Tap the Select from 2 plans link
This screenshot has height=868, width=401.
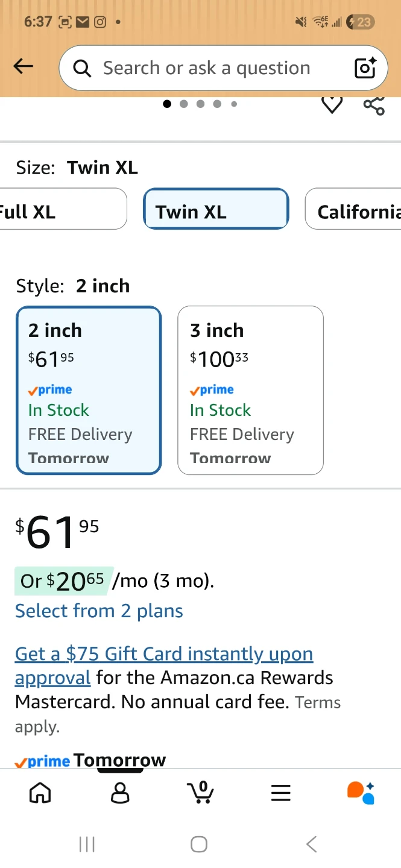point(99,611)
